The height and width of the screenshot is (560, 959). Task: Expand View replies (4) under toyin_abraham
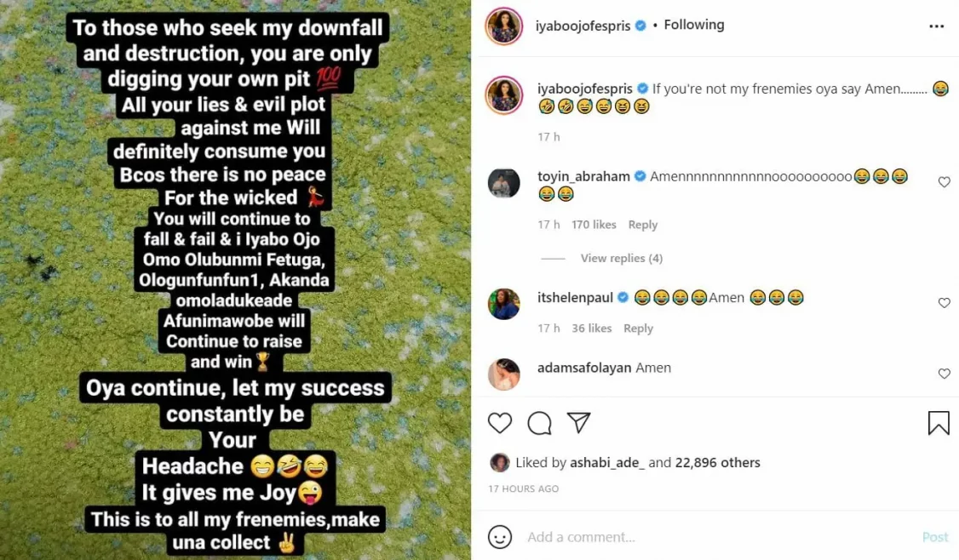click(x=621, y=258)
